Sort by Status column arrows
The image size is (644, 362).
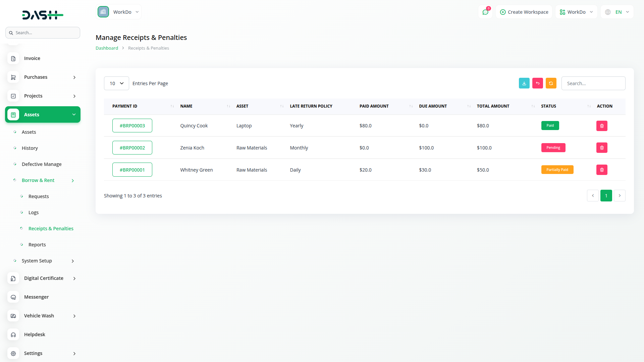589,106
